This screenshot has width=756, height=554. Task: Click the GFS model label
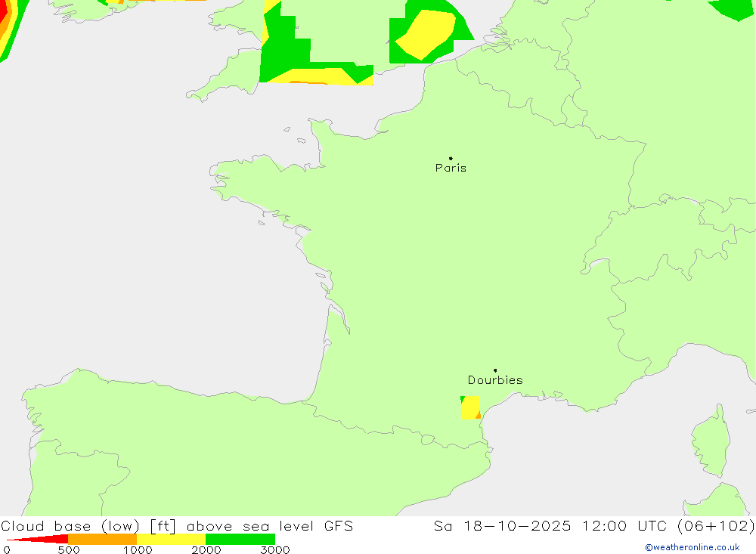(339, 526)
